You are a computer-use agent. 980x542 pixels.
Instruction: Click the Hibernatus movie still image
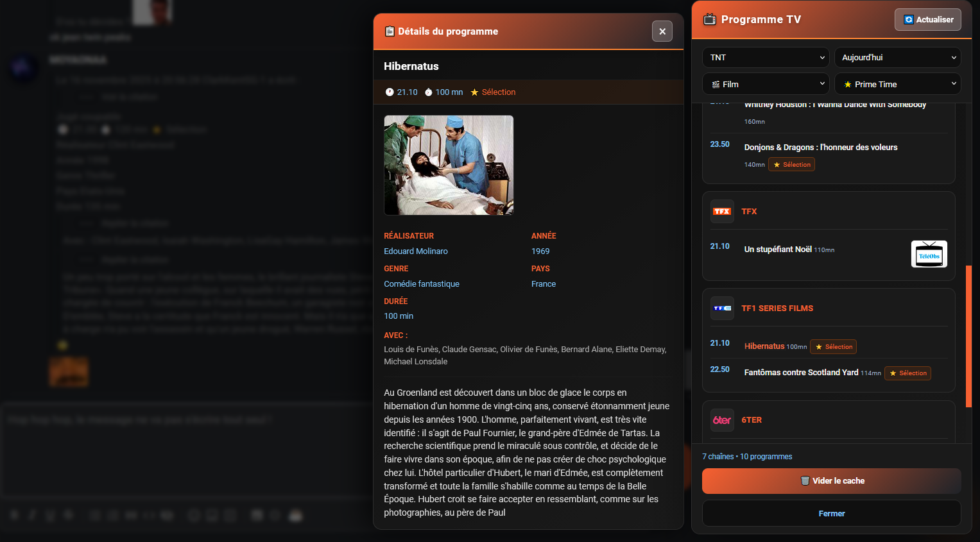pos(449,165)
